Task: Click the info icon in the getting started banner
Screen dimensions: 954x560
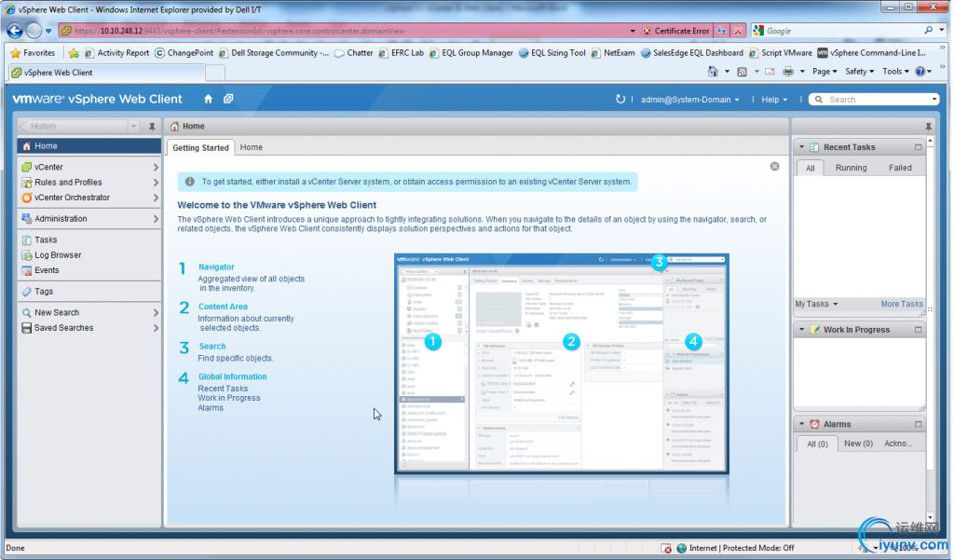Action: [190, 182]
